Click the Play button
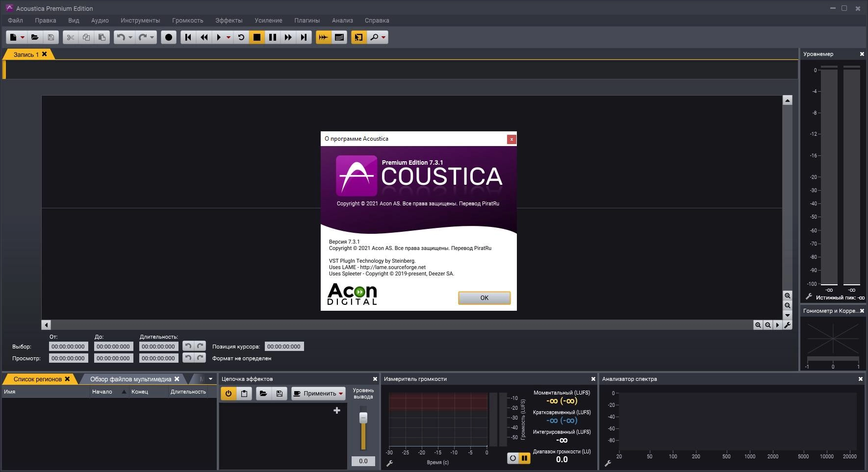 pos(219,37)
